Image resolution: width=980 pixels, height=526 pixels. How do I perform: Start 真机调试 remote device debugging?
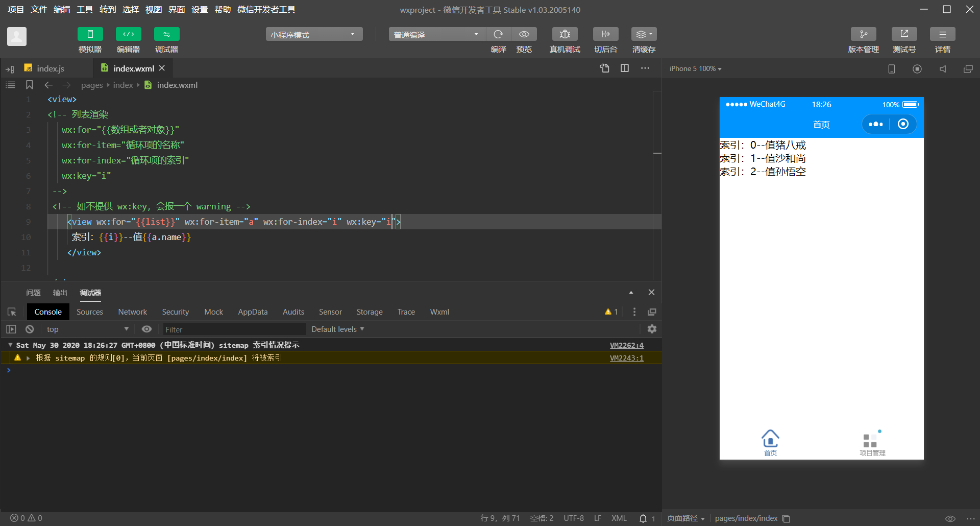565,34
